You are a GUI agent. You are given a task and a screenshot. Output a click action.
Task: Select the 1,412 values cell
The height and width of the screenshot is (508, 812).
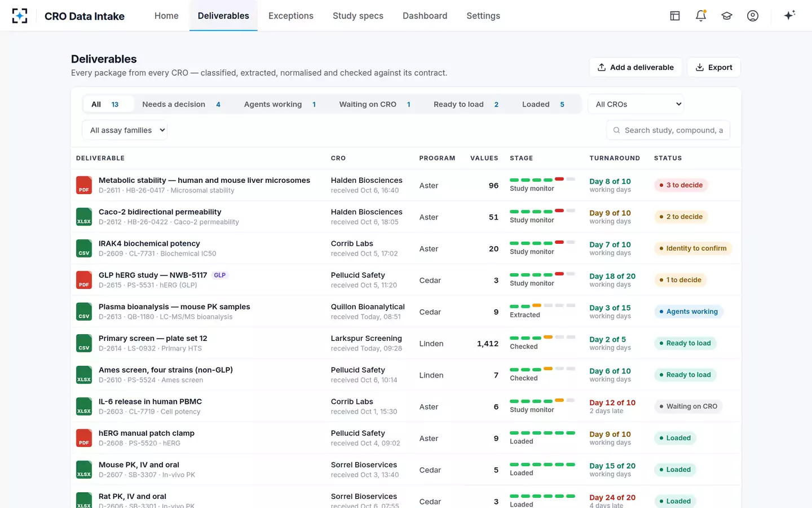pos(488,343)
